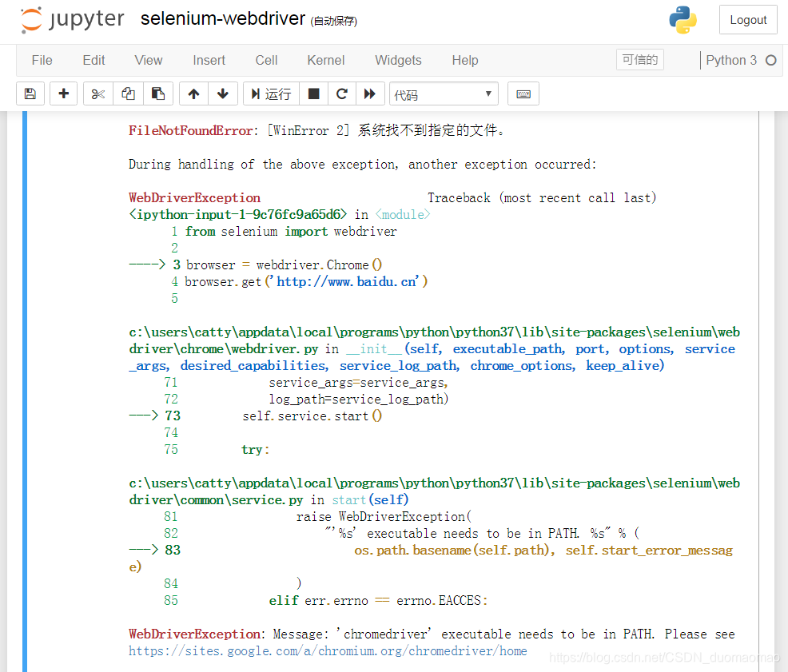Screen dimensions: 788x672
Task: Click the kernel idle indicator circle
Action: [x=771, y=60]
